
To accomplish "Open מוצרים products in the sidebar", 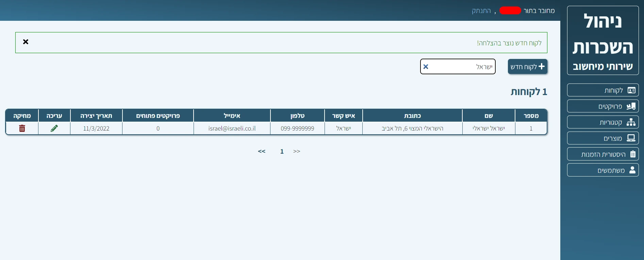I will click(x=602, y=138).
